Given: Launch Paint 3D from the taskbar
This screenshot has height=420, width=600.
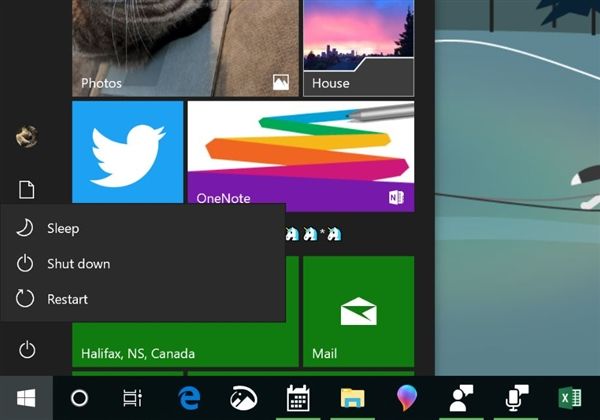Looking at the screenshot, I should click(407, 398).
